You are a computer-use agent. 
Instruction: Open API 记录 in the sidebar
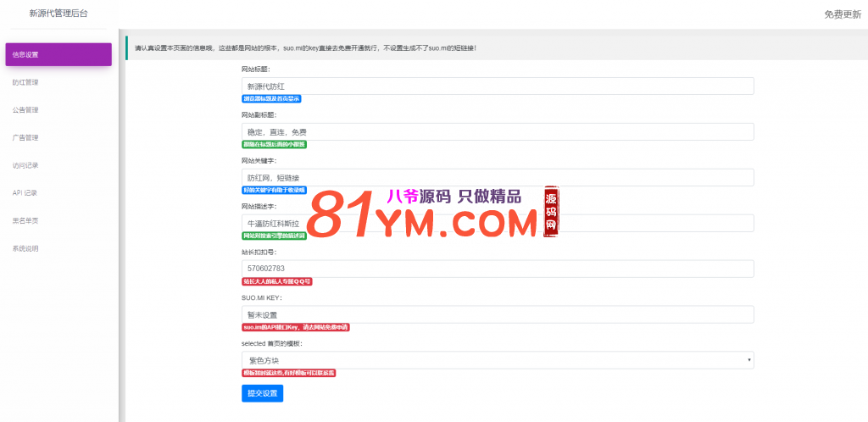(x=25, y=192)
